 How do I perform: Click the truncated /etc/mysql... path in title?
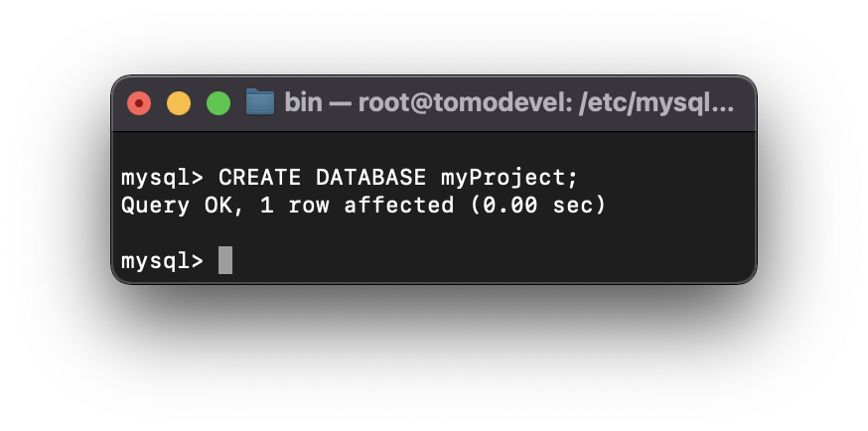(x=656, y=103)
